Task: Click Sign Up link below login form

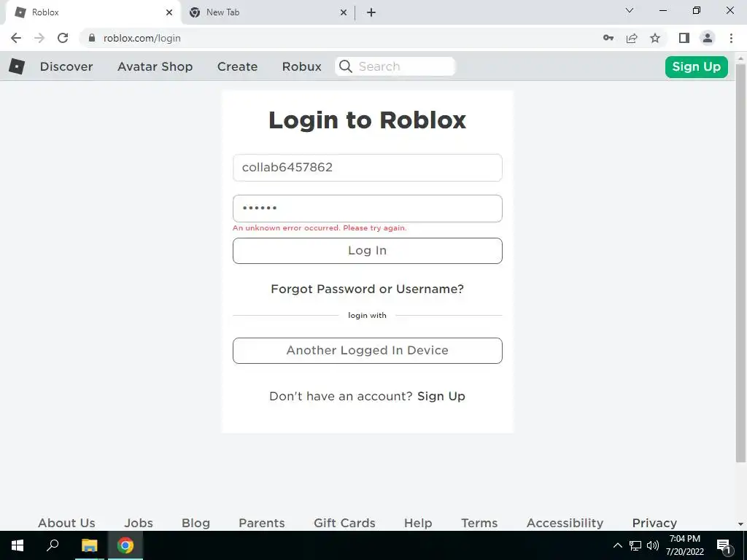Action: click(441, 396)
